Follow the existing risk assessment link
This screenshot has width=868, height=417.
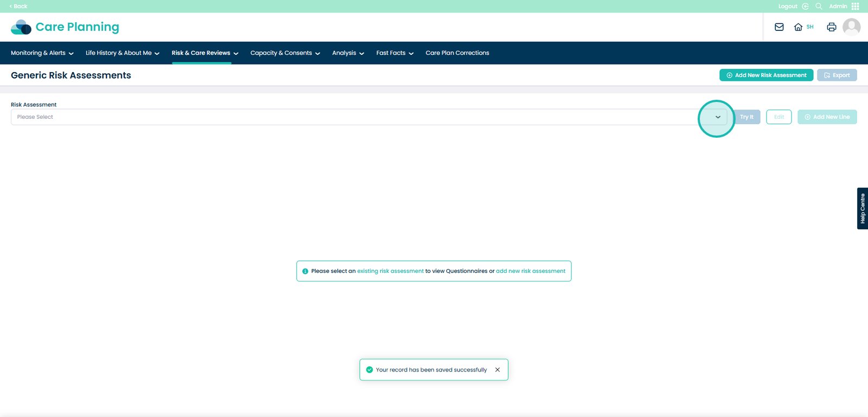[x=390, y=271]
